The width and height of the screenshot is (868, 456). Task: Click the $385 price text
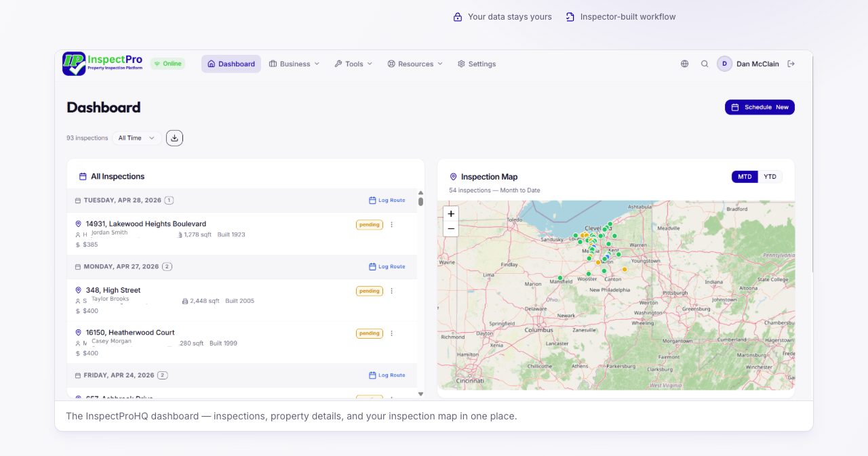tap(90, 245)
